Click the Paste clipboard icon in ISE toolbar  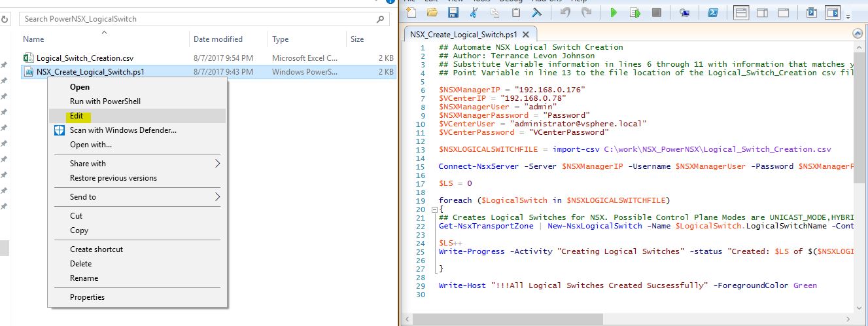tap(515, 12)
